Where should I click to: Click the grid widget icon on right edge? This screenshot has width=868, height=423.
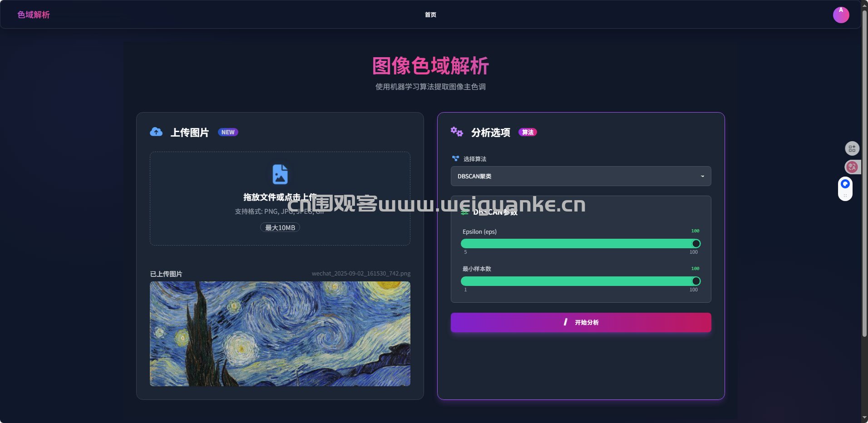pyautogui.click(x=852, y=148)
